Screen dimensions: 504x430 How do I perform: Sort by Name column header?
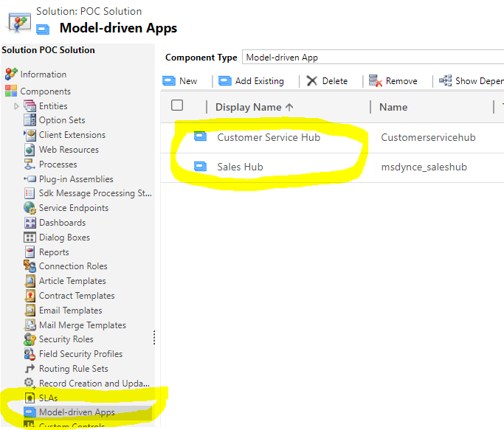[393, 107]
